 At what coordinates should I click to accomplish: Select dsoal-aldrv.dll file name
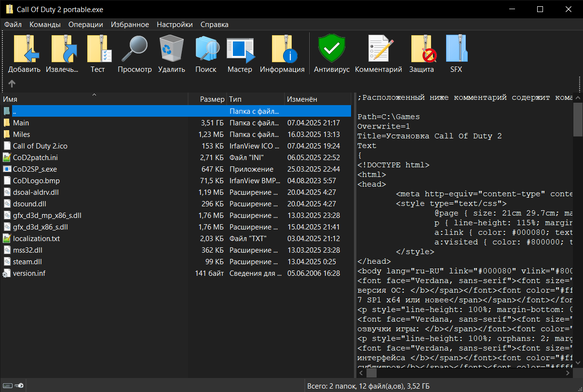[x=36, y=192]
